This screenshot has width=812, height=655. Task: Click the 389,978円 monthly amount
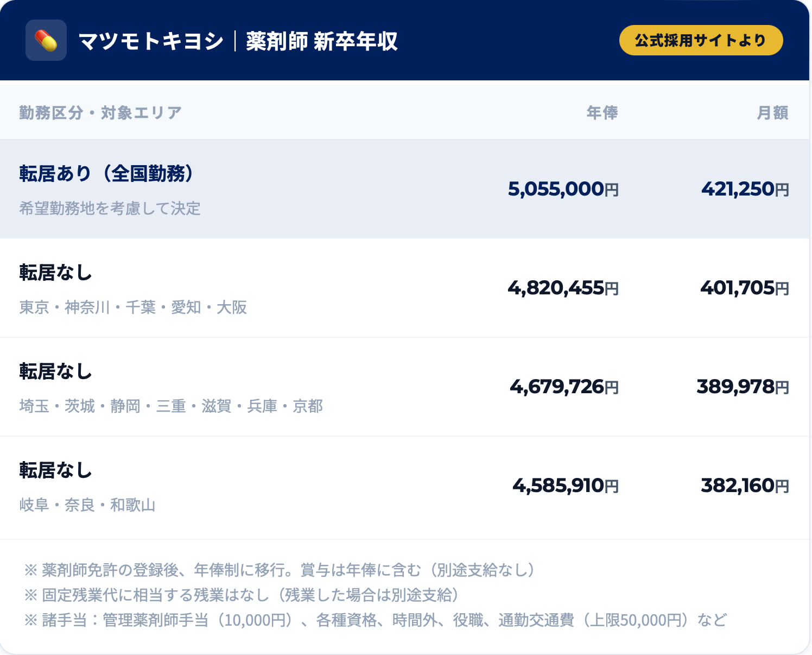[x=743, y=387]
